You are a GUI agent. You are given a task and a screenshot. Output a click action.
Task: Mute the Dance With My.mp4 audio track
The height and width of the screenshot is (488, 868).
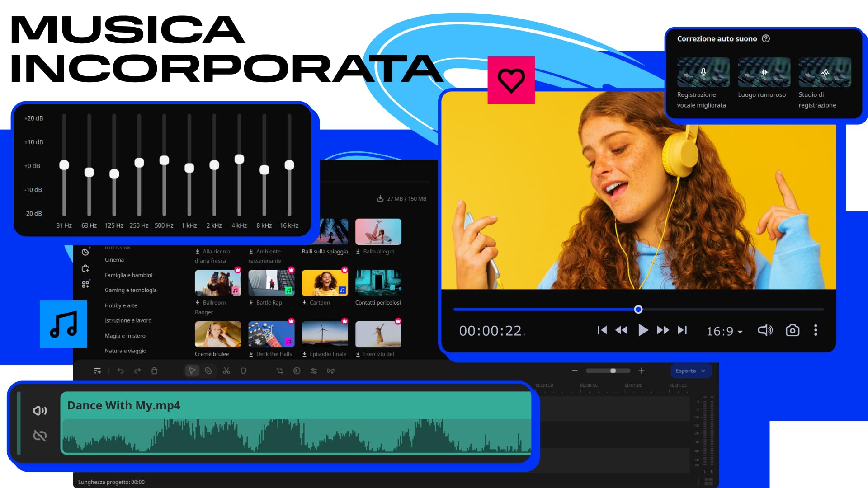coord(40,410)
